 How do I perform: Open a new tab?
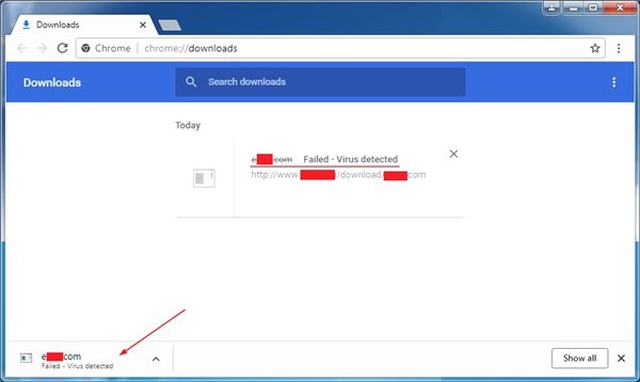coord(170,25)
